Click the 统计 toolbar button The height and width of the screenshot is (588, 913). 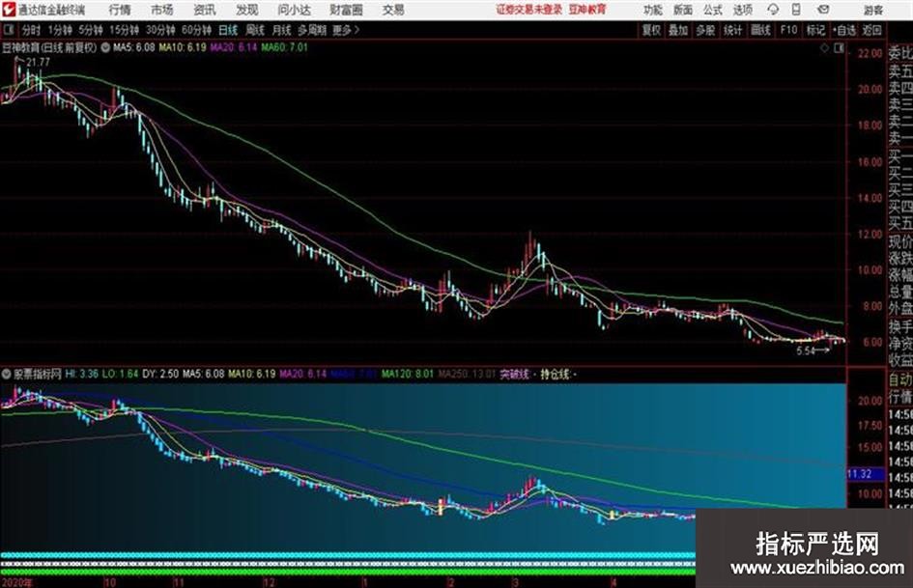(733, 30)
